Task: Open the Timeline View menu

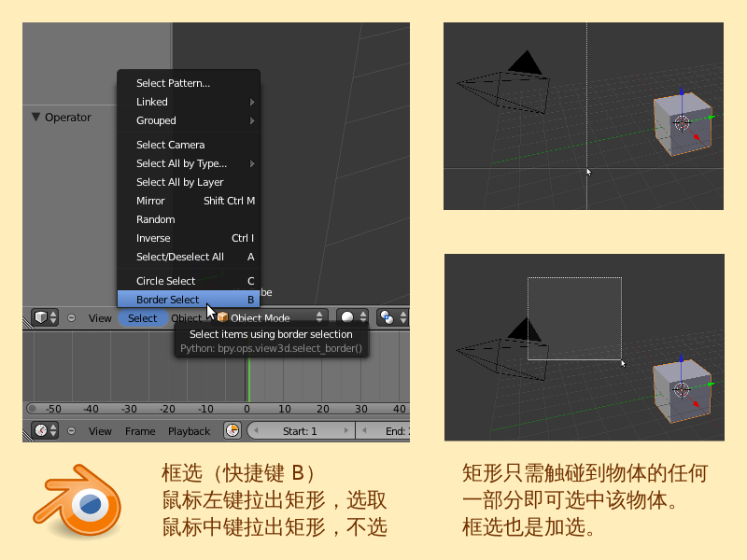Action: pyautogui.click(x=100, y=431)
